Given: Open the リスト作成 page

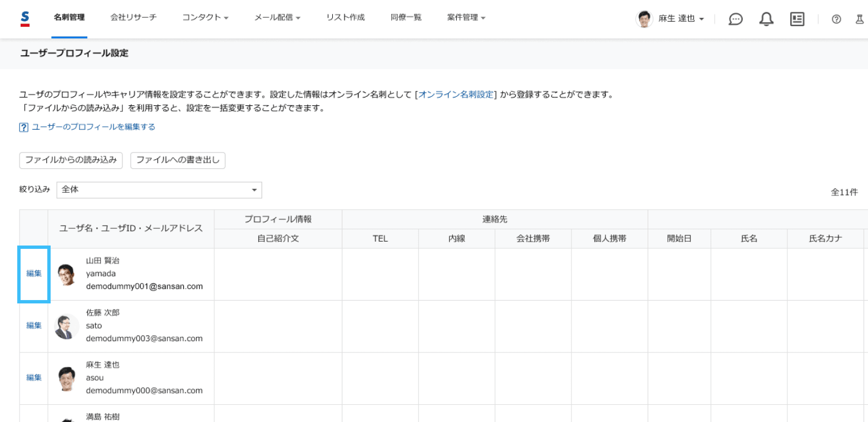Looking at the screenshot, I should click(x=346, y=18).
